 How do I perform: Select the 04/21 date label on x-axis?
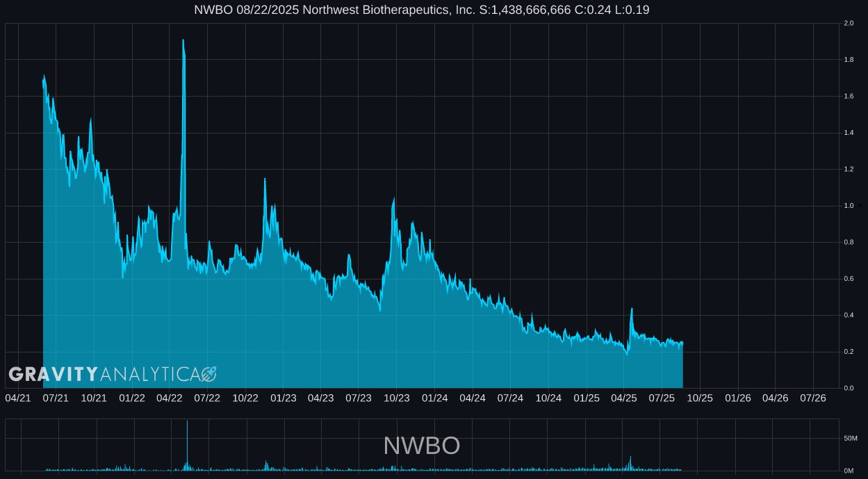(18, 398)
